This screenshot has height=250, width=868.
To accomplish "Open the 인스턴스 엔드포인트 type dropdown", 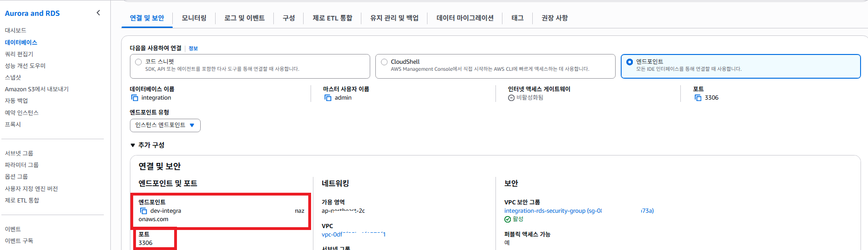I will pos(165,125).
